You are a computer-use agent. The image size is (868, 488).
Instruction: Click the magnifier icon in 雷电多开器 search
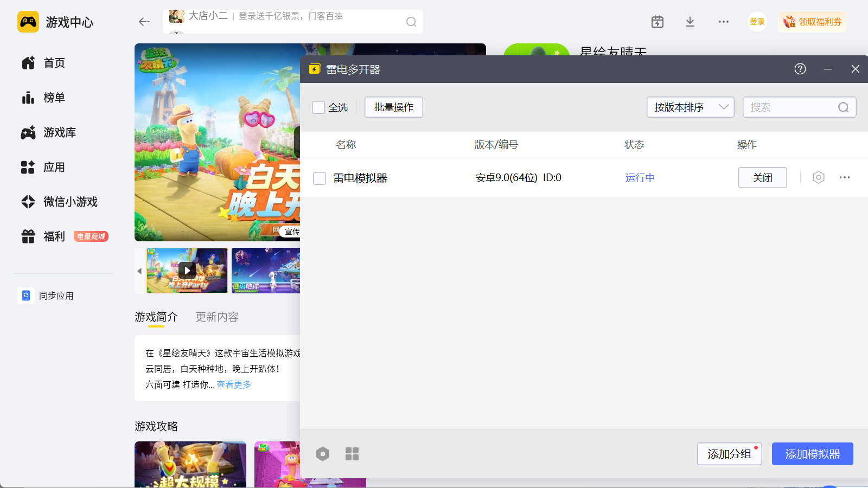point(843,107)
